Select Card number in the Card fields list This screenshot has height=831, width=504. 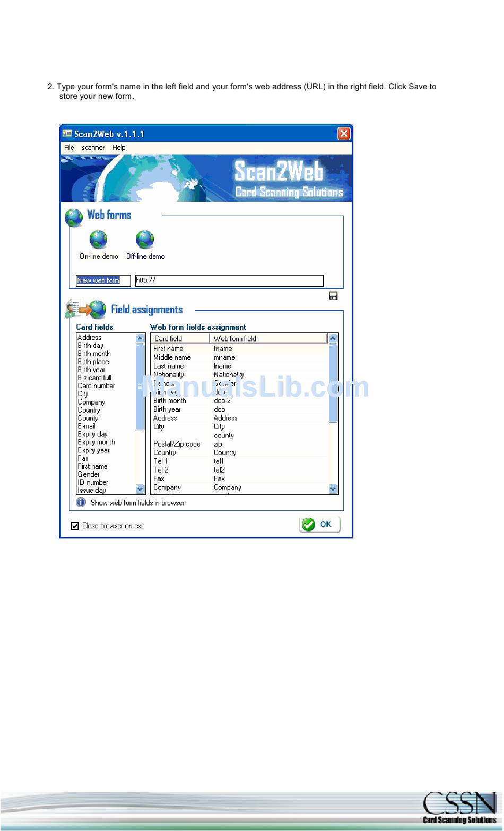click(97, 385)
